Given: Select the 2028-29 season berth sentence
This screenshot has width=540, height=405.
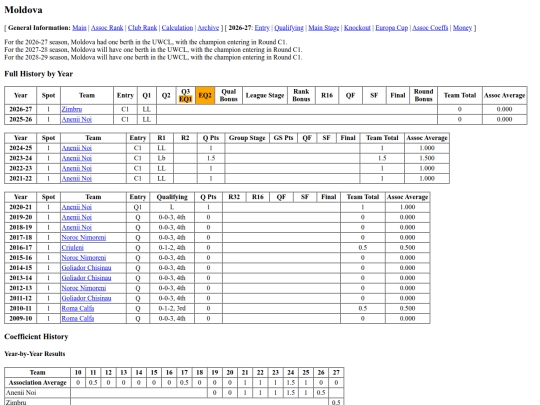Looking at the screenshot, I should 153,57.
